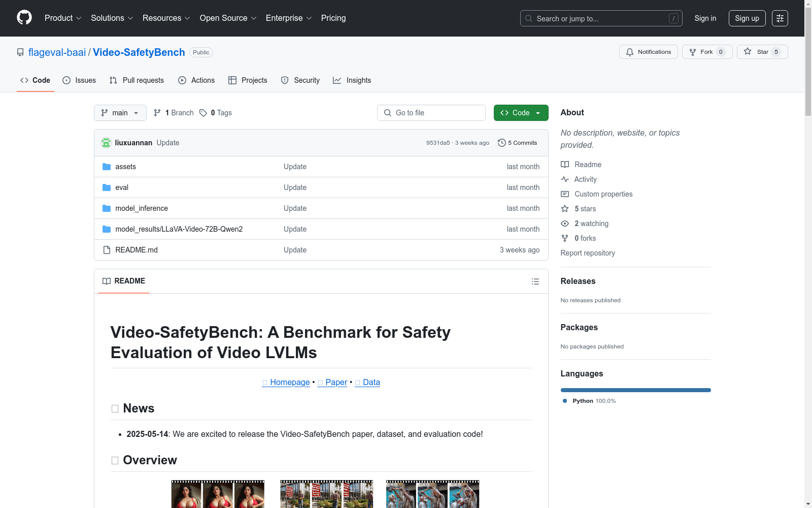
Task: Click the fork icon beside 0 forks
Action: (565, 238)
